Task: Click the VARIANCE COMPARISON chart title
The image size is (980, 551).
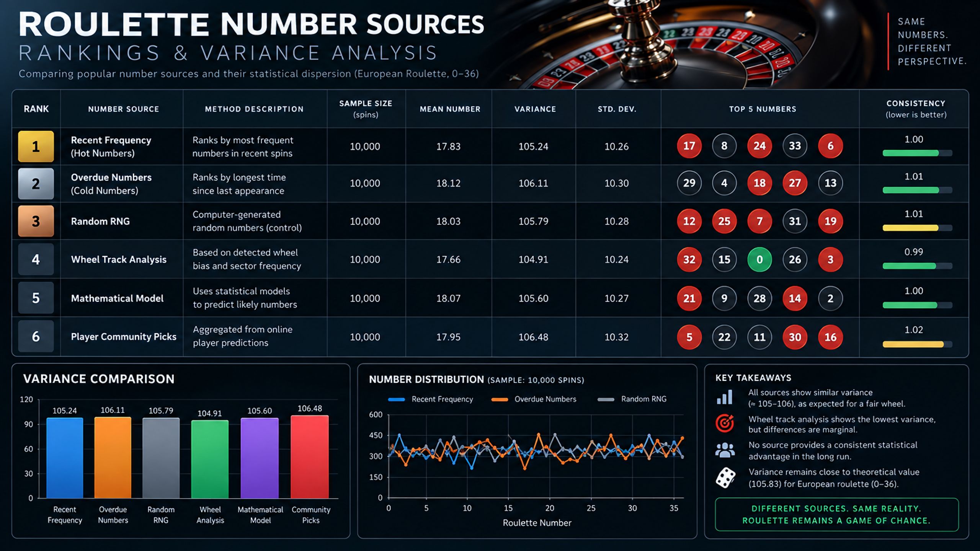Action: coord(99,379)
